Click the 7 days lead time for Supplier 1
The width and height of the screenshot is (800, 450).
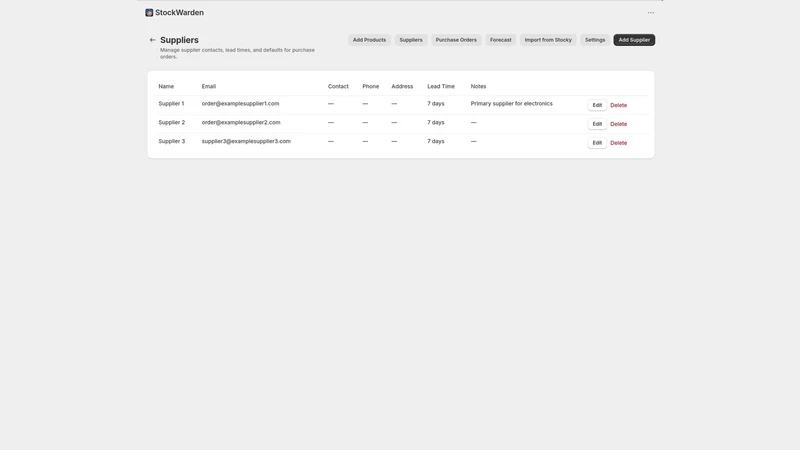click(x=436, y=104)
